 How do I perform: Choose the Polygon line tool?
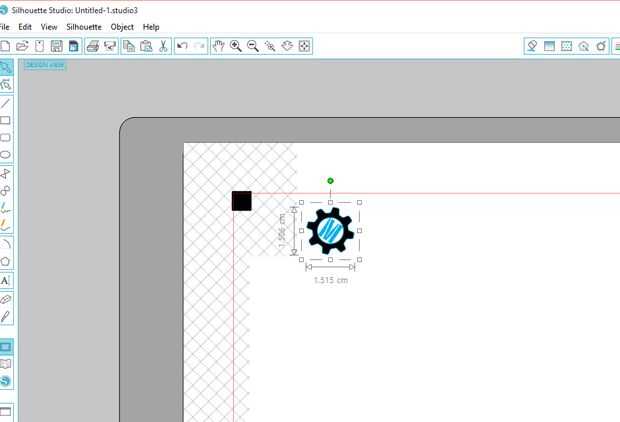pyautogui.click(x=5, y=174)
